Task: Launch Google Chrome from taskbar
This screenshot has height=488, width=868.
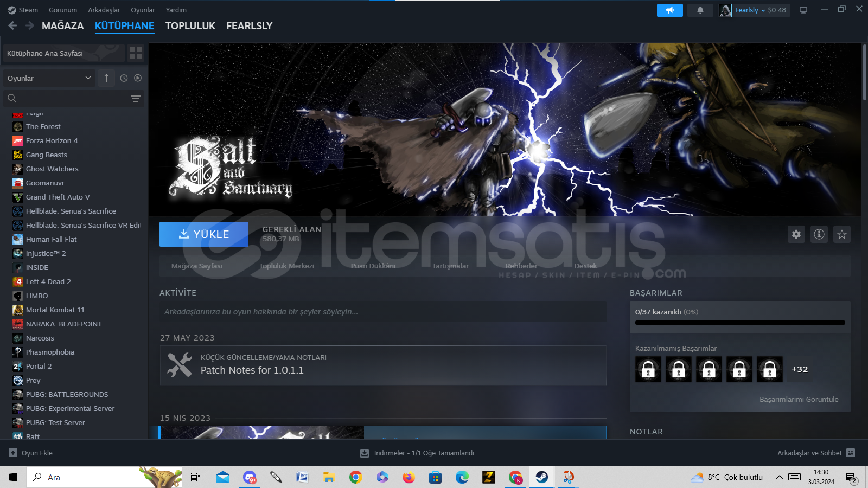Action: 356,477
